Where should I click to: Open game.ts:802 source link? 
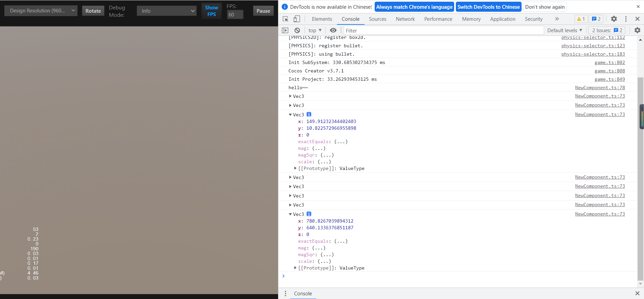coord(609,62)
